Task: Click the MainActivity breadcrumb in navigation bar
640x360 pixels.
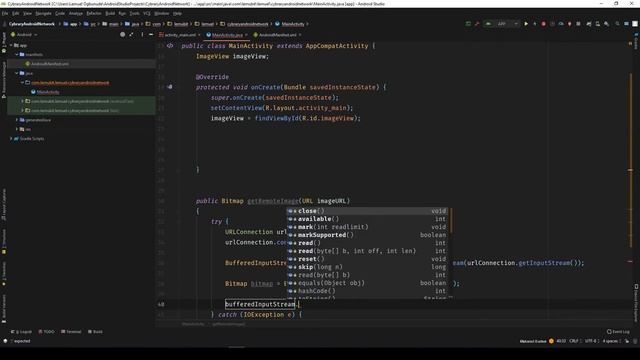Action: [x=290, y=24]
